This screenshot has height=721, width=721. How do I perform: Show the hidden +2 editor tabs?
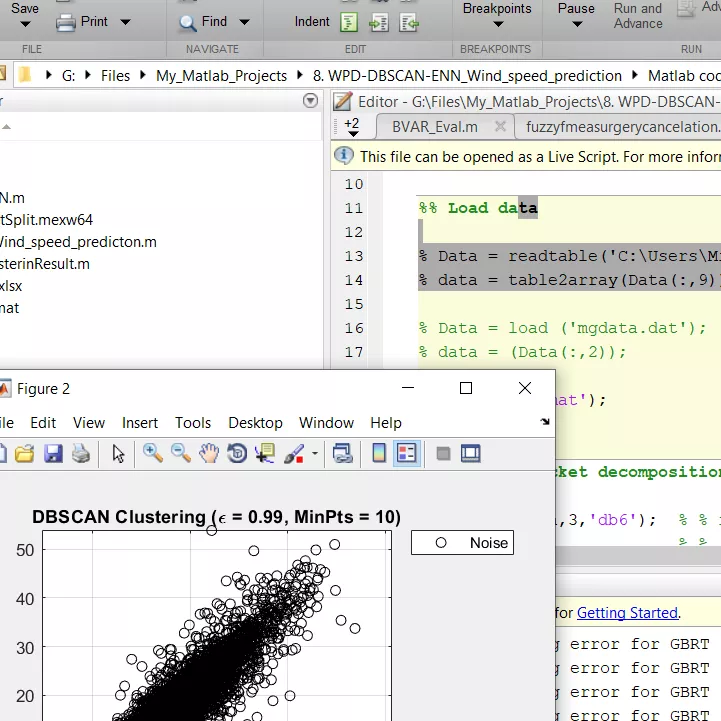[x=352, y=127]
